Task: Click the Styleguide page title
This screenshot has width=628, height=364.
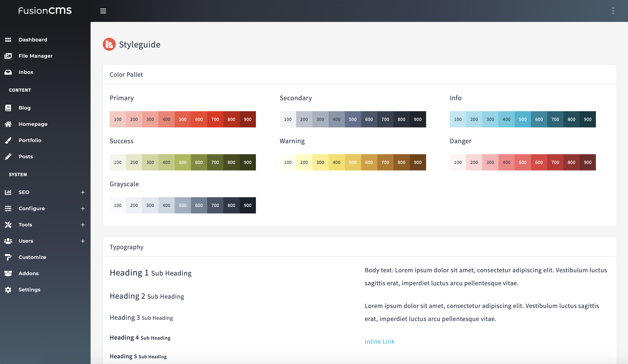Action: point(140,45)
